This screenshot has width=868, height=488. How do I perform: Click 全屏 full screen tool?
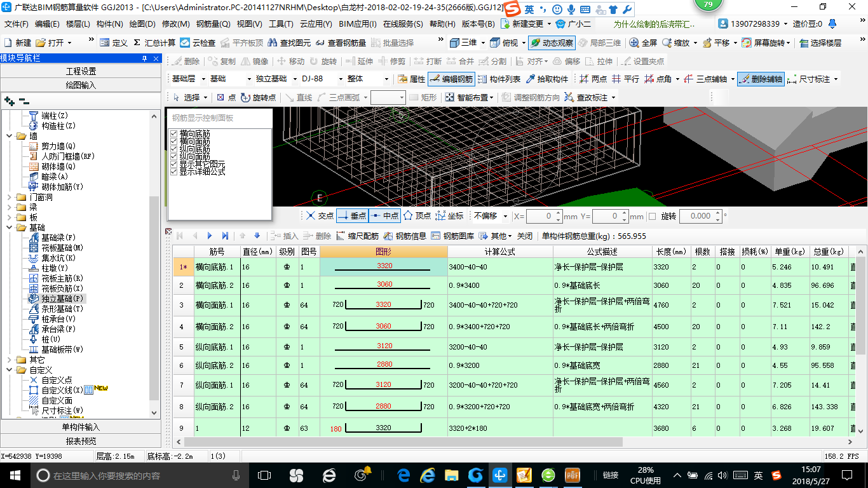click(643, 43)
